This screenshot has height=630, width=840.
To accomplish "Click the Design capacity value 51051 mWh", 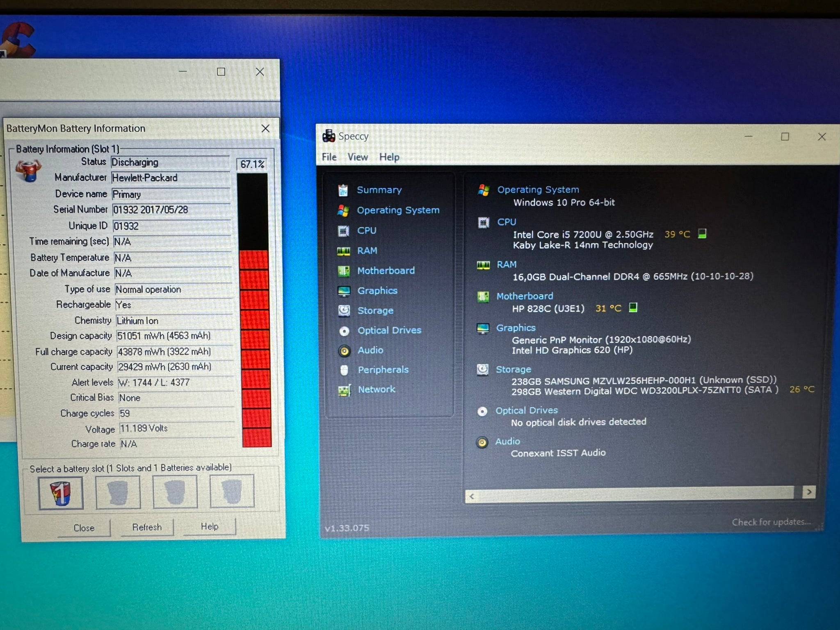I will click(175, 336).
